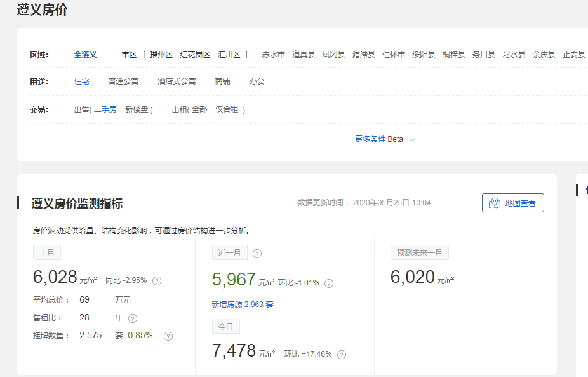Screen dimensions: 588x377
Task: Click the data update time 2020年05月25日 10:04
Action: tap(392, 203)
